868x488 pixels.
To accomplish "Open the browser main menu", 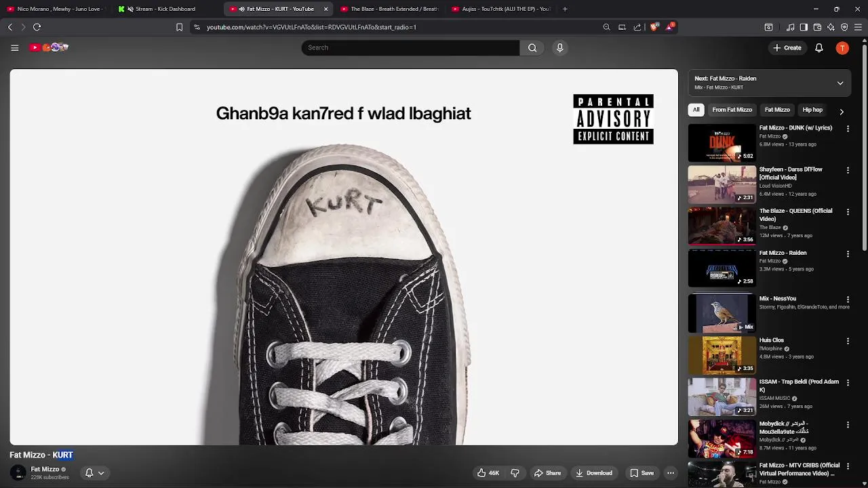I will pyautogui.click(x=858, y=27).
